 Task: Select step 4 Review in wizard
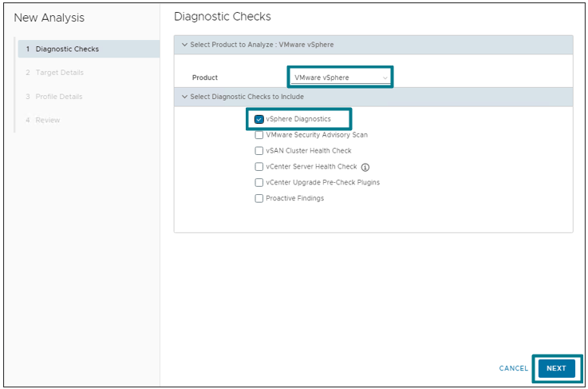[x=48, y=120]
